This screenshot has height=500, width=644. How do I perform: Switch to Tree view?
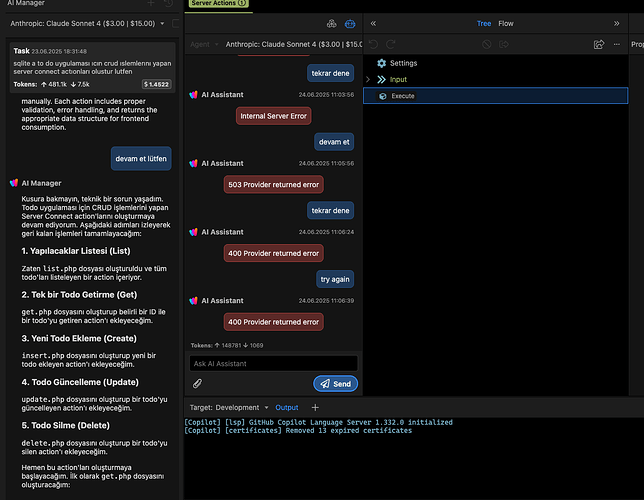coord(484,23)
